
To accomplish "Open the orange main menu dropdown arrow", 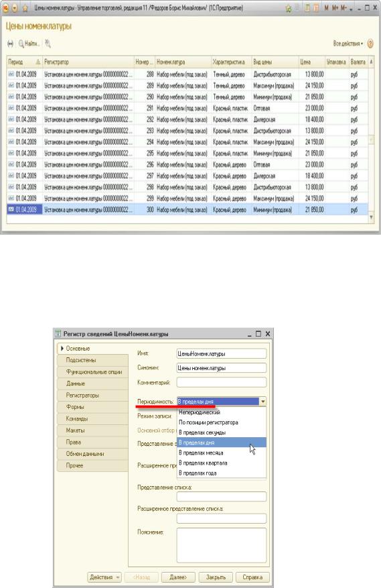I will [x=15, y=7].
